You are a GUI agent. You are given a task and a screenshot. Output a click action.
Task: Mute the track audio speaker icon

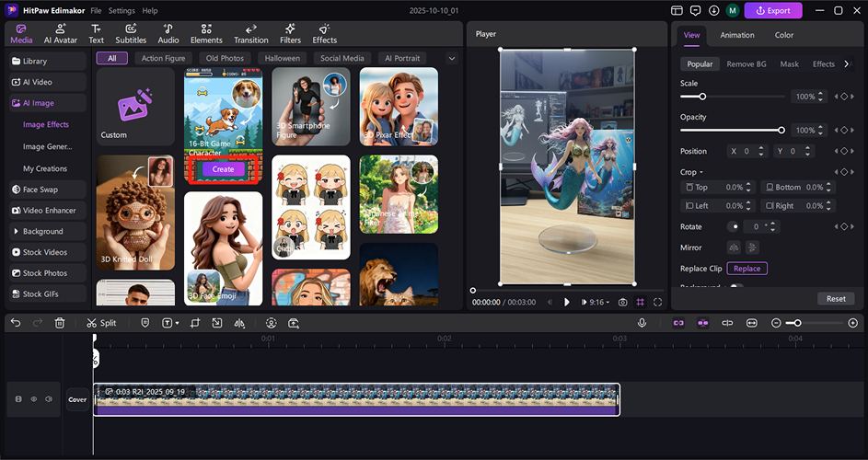pos(48,399)
